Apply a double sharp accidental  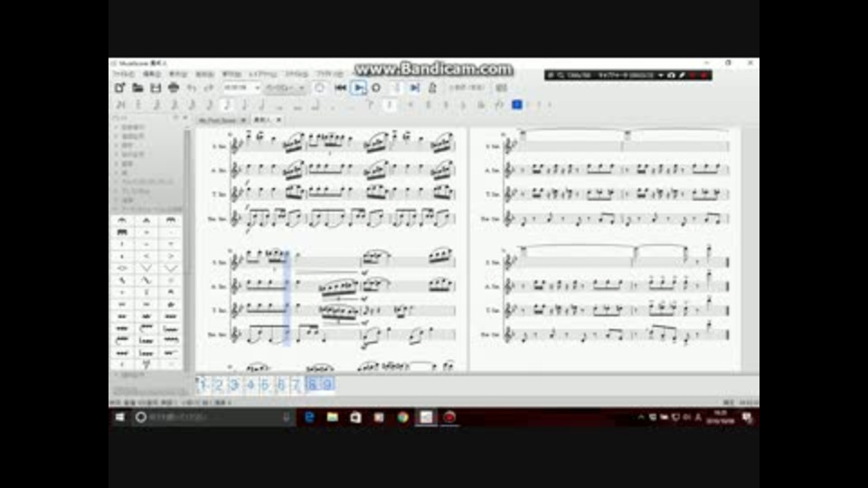coord(410,104)
